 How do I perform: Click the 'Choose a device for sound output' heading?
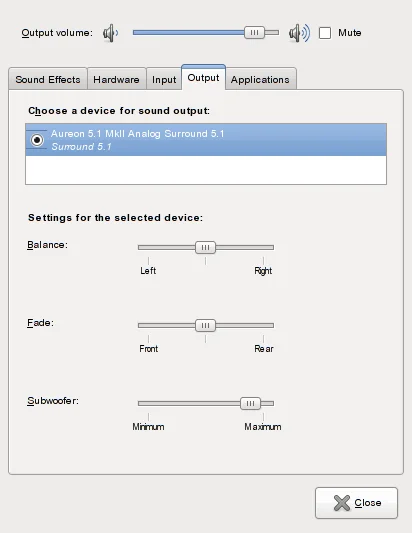pos(119,111)
